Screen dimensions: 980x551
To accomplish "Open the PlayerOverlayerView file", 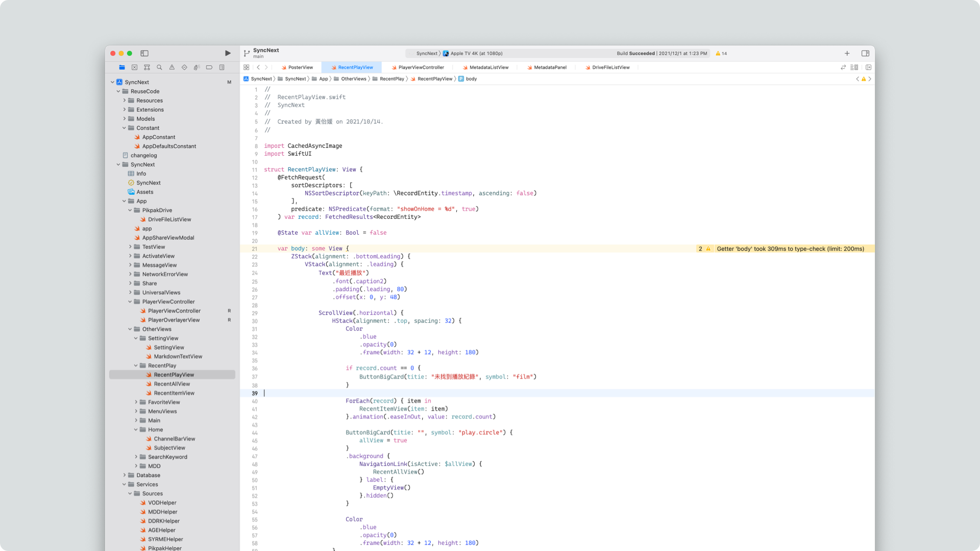I will tap(169, 320).
